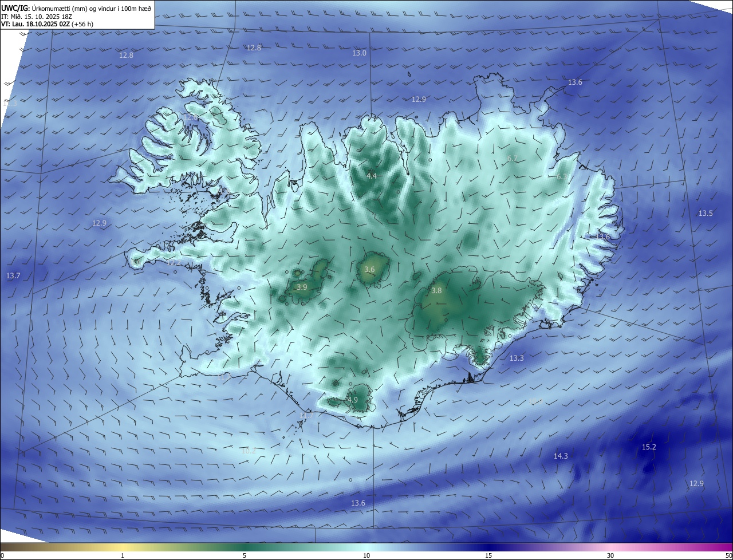Image resolution: width=733 pixels, height=560 pixels.
Task: Select the '3.9' value label
Action: coord(302,287)
